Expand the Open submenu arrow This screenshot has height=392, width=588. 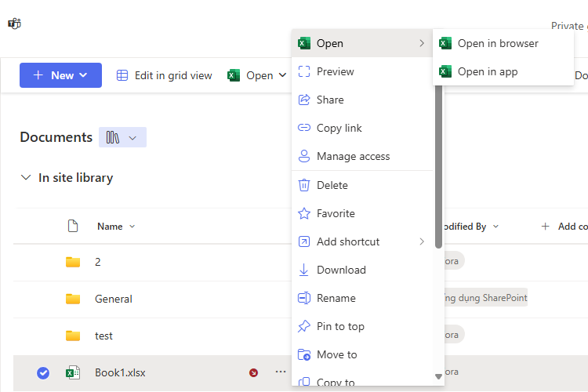(422, 43)
